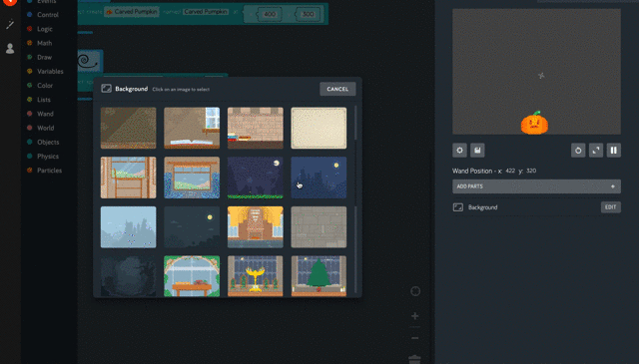This screenshot has height=364, width=639.
Task: Click the save disk icon
Action: pos(477,151)
